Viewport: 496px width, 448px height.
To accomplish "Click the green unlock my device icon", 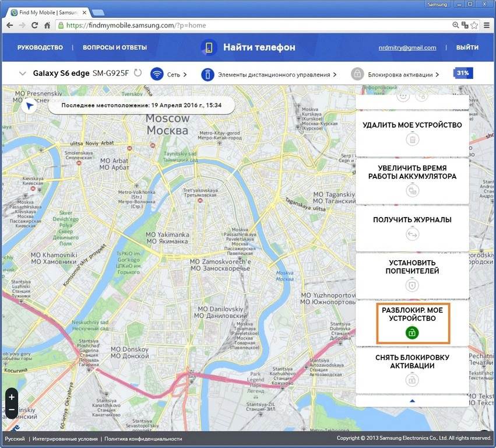I will point(412,332).
